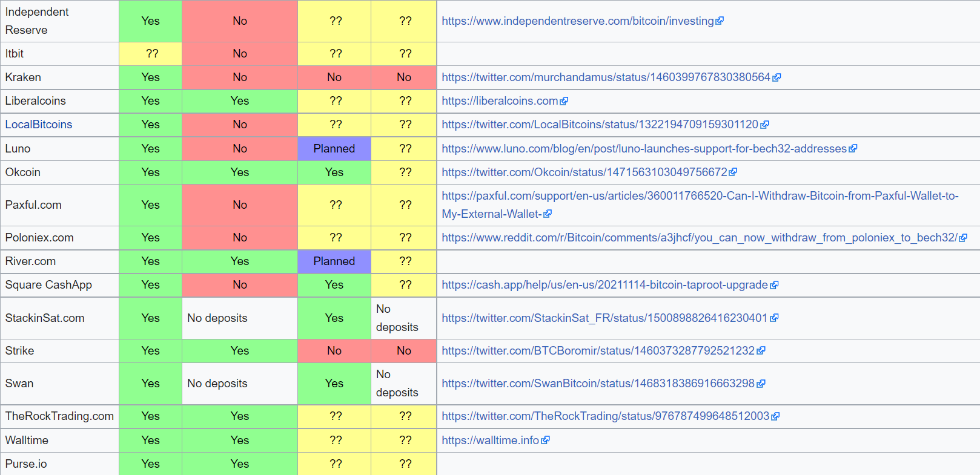Open the liberalcoins.com link
980x475 pixels.
point(500,101)
